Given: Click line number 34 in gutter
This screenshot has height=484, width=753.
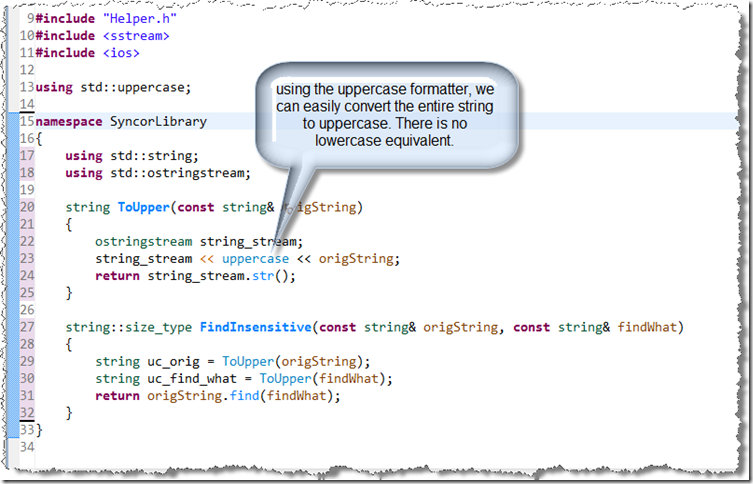Looking at the screenshot, I should pyautogui.click(x=27, y=448).
